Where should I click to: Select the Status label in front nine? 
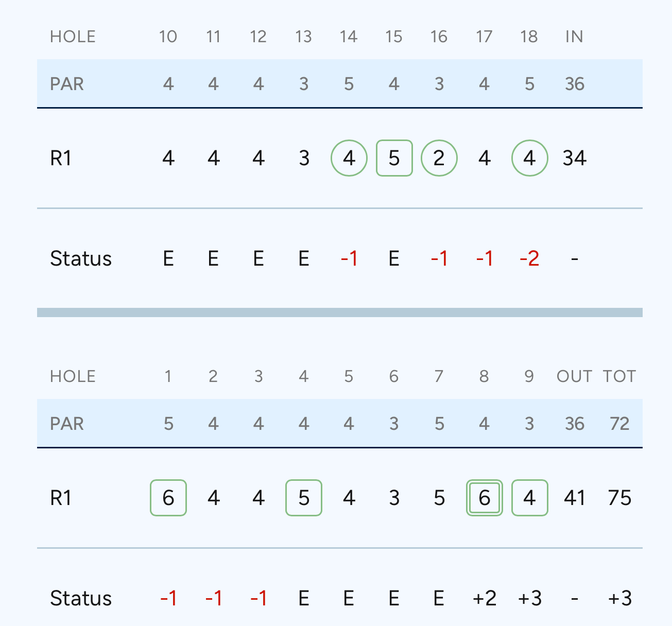[x=81, y=598]
